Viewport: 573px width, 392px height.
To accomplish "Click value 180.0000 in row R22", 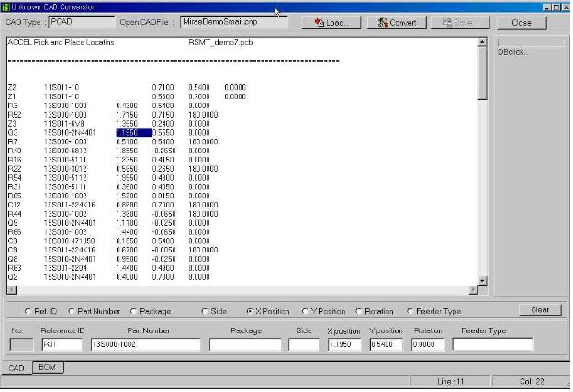I will [203, 169].
